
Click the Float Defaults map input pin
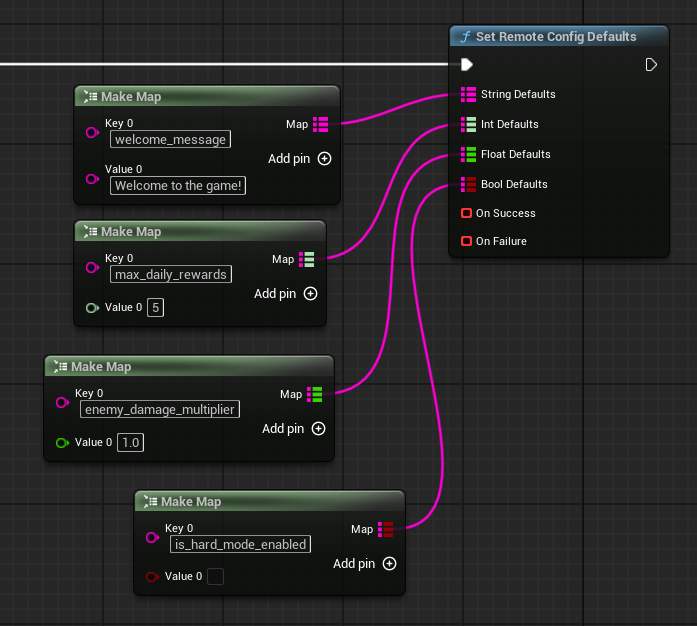[468, 155]
